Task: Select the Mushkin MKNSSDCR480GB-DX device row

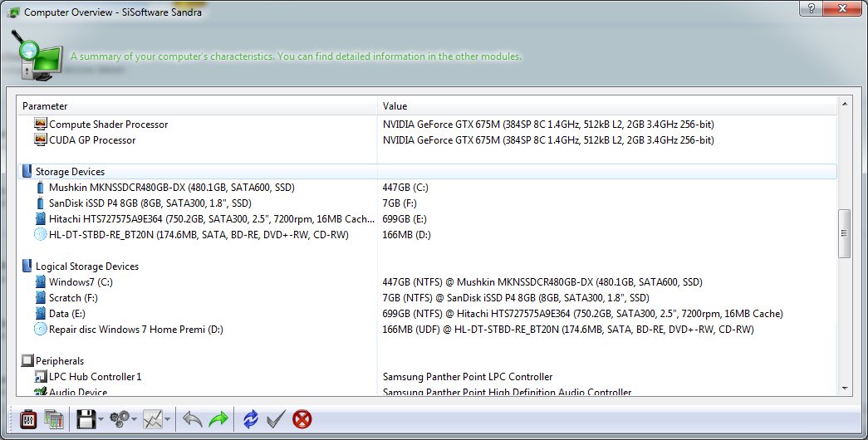Action: 428,188
